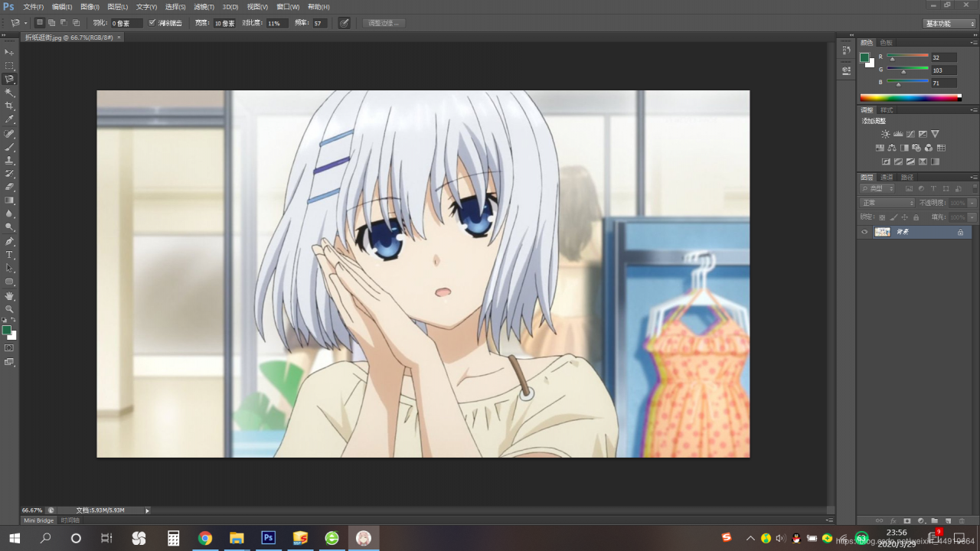Choose Intersect with Selection mode

point(76,23)
